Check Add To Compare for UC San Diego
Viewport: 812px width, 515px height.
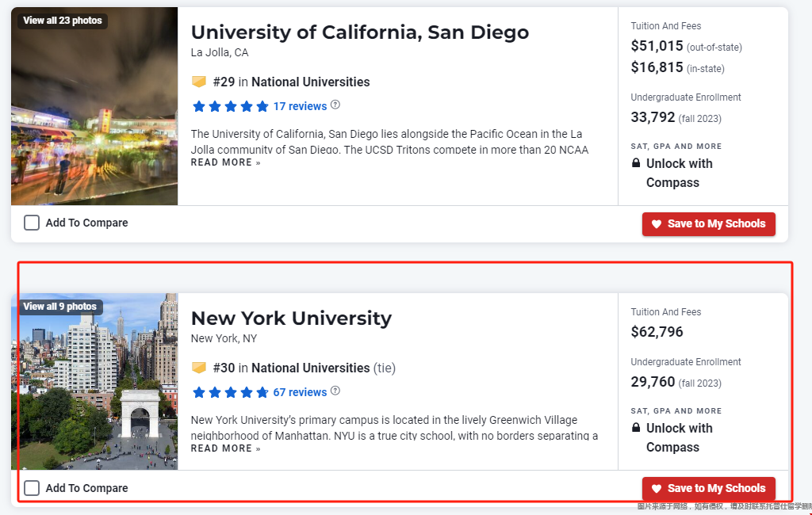pyautogui.click(x=32, y=223)
